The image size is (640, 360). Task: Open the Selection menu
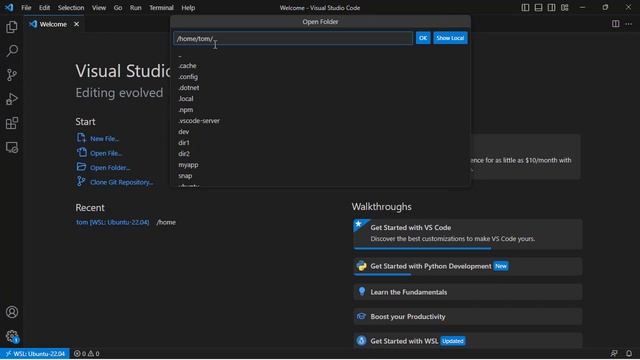tap(71, 8)
